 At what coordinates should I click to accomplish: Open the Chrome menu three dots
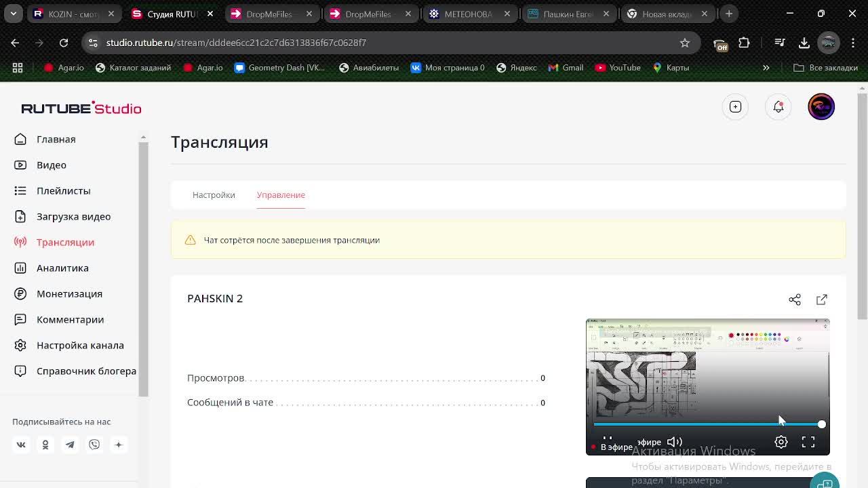click(x=852, y=43)
